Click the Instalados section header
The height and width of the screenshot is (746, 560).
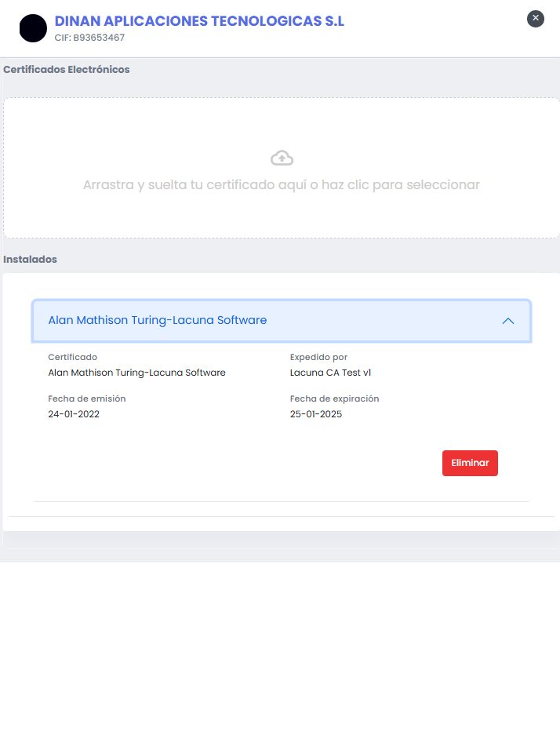point(30,259)
